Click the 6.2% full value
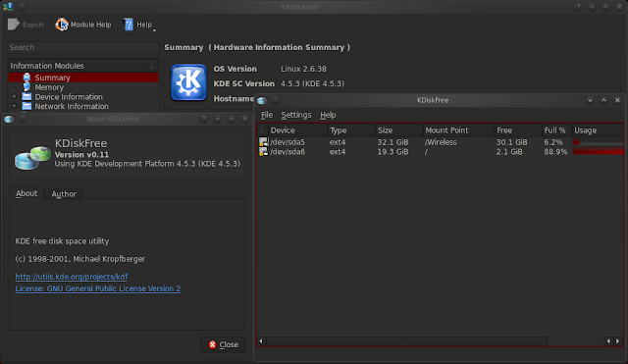Screen dimensions: 628x364 [x=553, y=142]
